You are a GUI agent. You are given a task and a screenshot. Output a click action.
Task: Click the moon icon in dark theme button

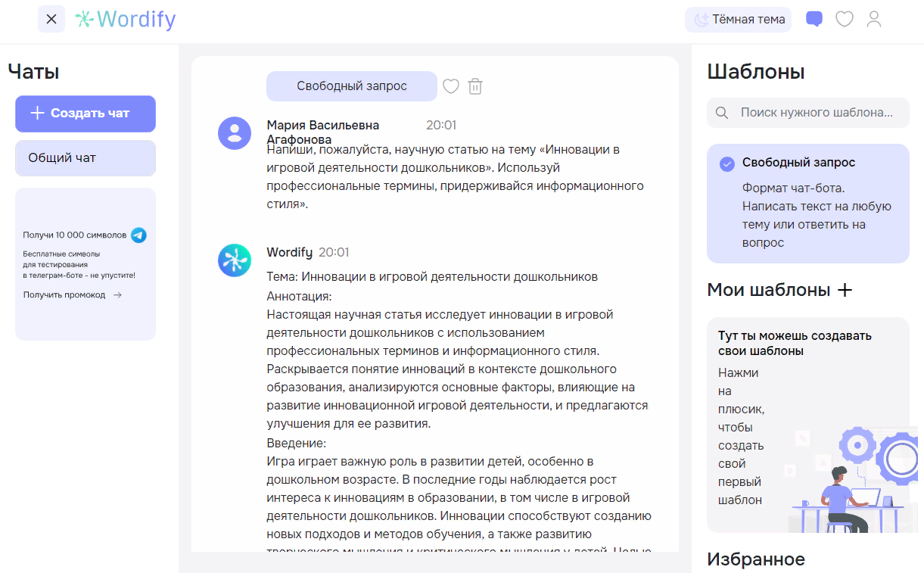coord(702,20)
